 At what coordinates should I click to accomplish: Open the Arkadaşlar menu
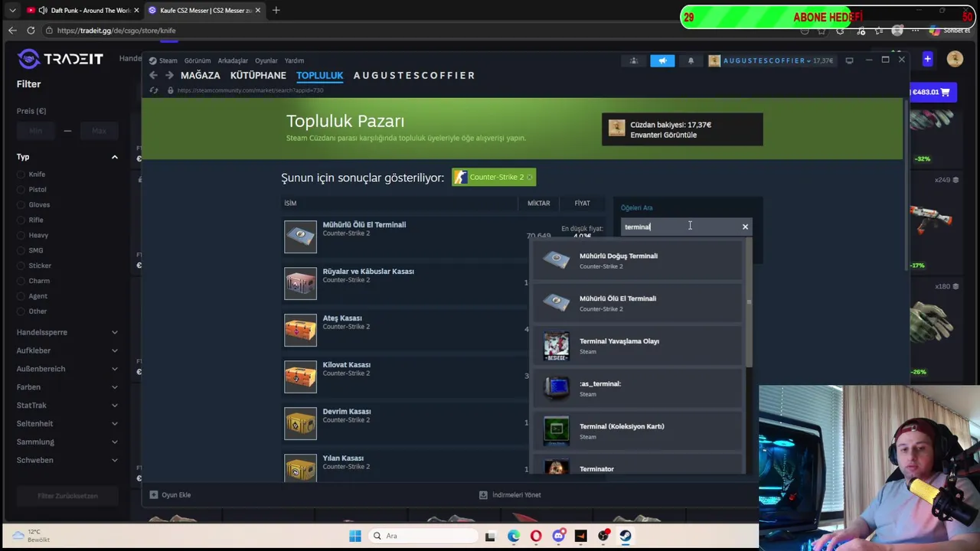[233, 60]
